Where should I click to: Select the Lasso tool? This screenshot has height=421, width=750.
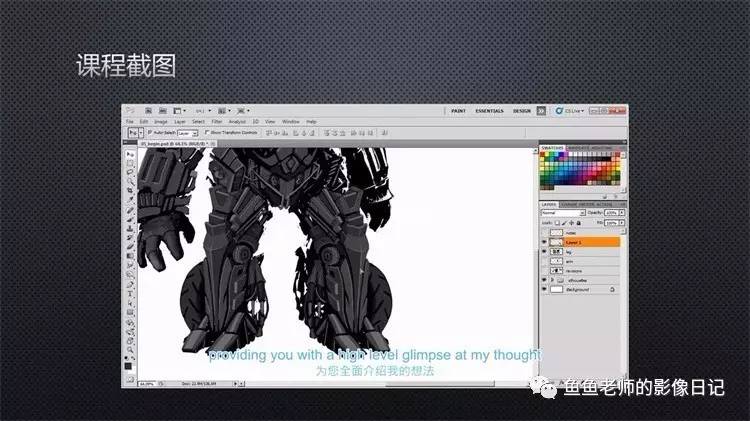pos(130,173)
